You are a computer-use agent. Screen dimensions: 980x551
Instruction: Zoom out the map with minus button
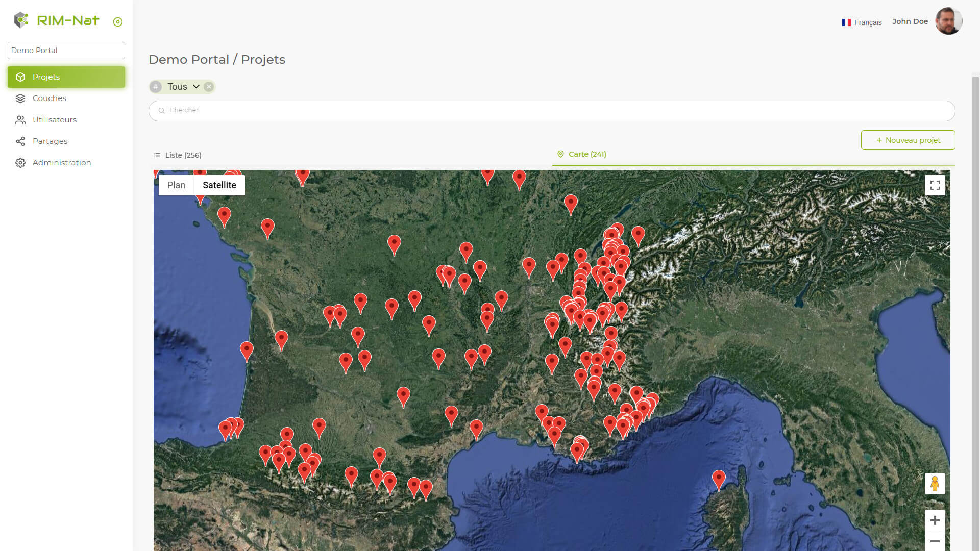(x=935, y=541)
